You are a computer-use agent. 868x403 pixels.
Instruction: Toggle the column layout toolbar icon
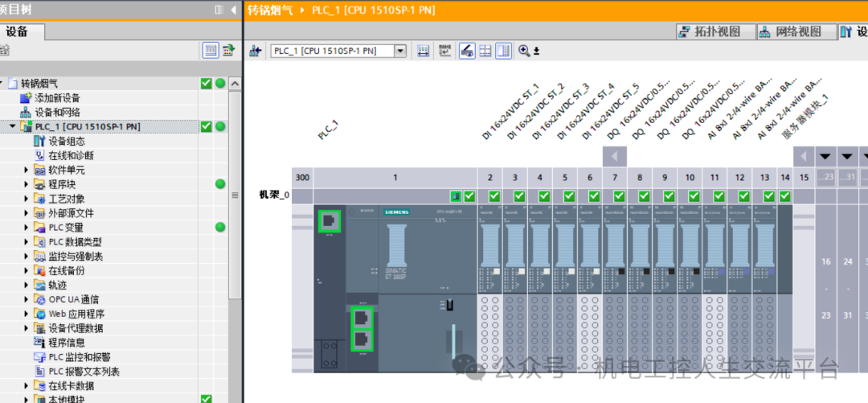click(x=503, y=51)
